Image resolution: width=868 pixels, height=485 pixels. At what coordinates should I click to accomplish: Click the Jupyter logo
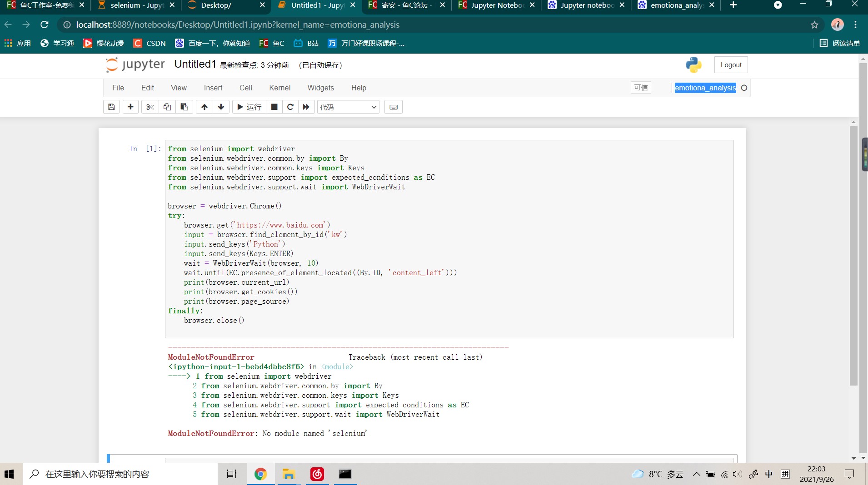135,65
